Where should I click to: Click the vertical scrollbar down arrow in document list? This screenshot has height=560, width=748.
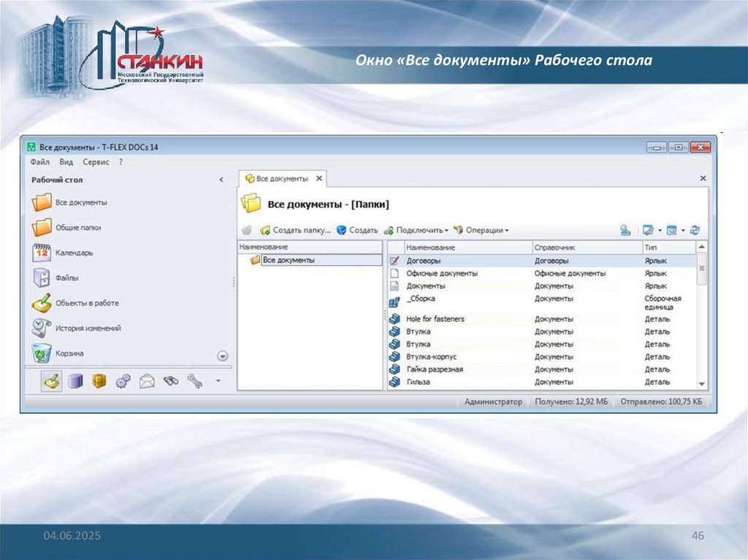pyautogui.click(x=702, y=383)
